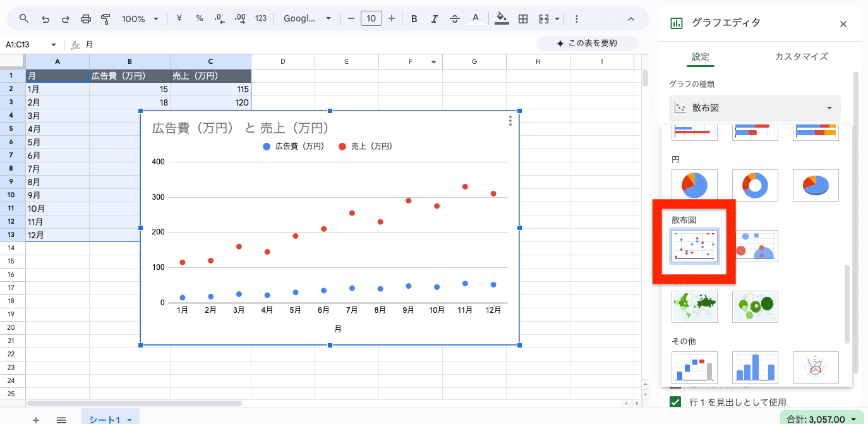Click the borders grid icon
This screenshot has width=868, height=424.
(x=523, y=19)
